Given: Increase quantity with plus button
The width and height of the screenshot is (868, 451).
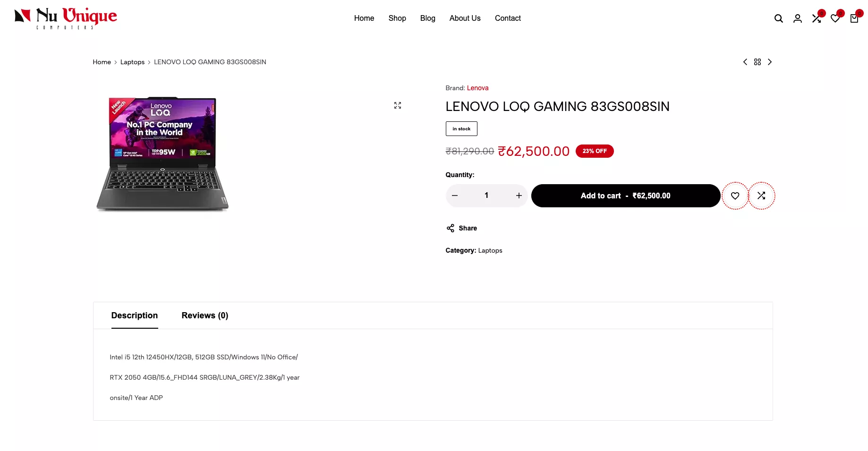Looking at the screenshot, I should click(519, 196).
